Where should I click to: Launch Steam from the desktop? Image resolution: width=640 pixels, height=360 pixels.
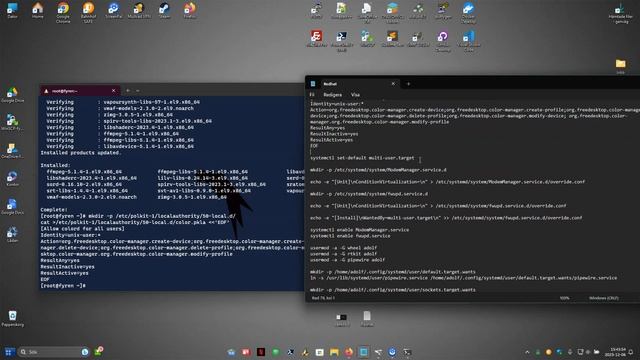[164, 11]
